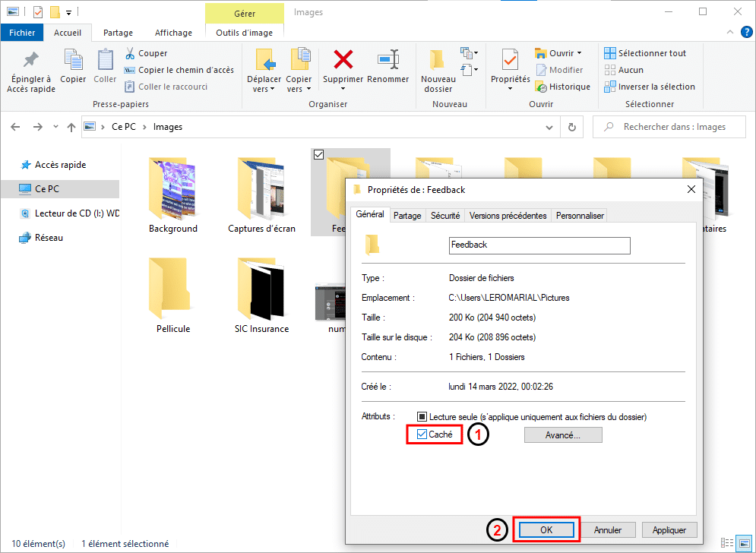Open Réseau in navigation pane

[41, 238]
